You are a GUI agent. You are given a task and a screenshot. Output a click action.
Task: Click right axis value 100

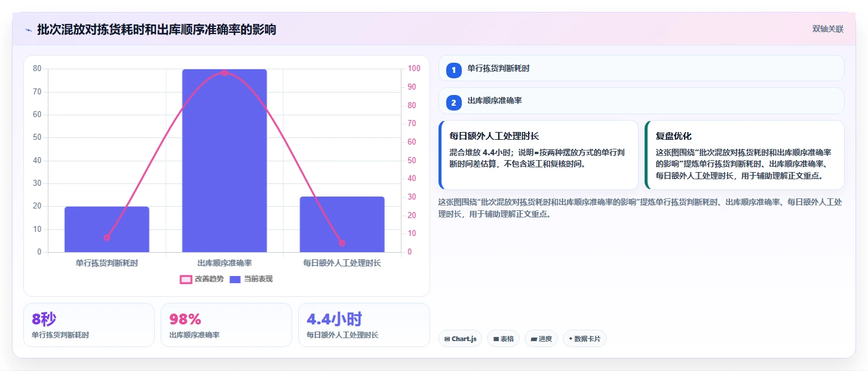[414, 69]
